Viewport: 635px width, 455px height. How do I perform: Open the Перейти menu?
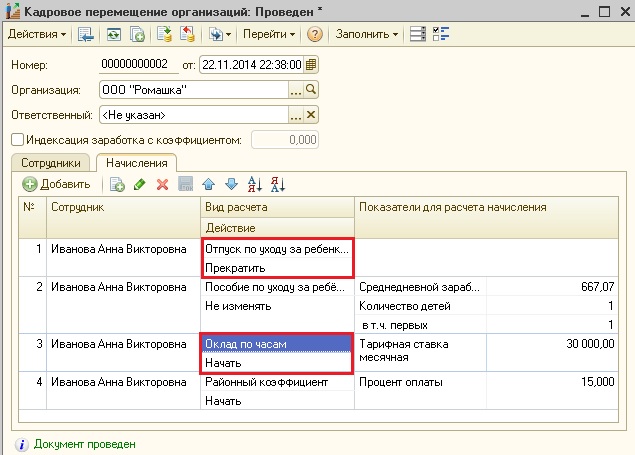[x=268, y=34]
